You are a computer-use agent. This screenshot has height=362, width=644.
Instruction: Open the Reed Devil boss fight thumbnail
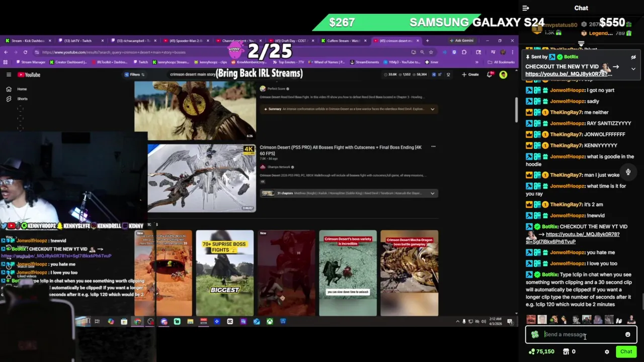tap(195, 111)
